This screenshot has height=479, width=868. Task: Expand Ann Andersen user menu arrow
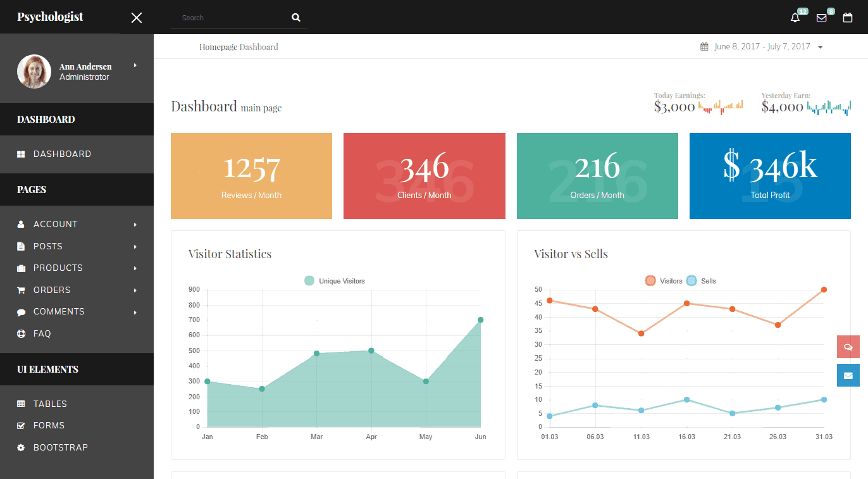(135, 66)
